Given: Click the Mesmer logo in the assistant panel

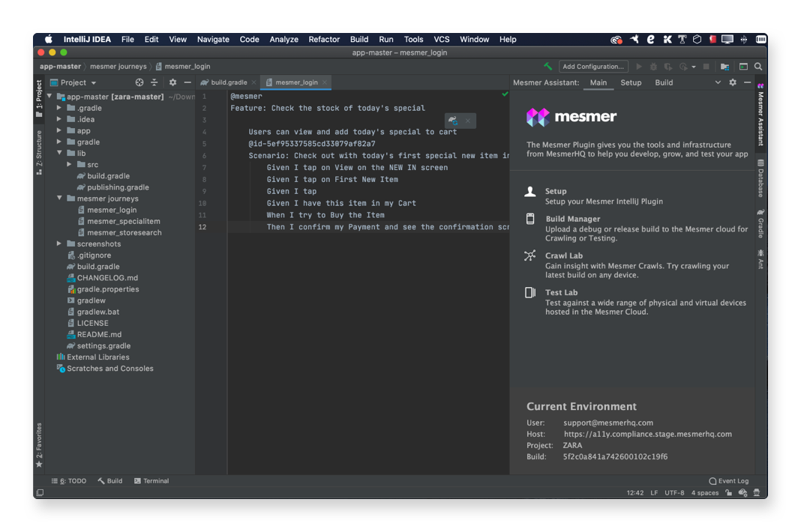Looking at the screenshot, I should pos(571,117).
